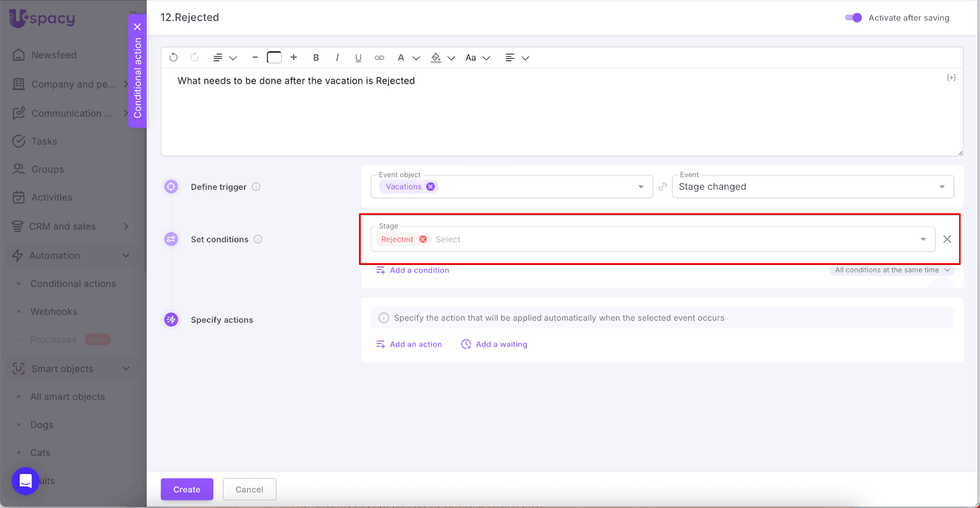Image resolution: width=980 pixels, height=508 pixels.
Task: Click the info icon beside Define trigger
Action: pyautogui.click(x=256, y=187)
